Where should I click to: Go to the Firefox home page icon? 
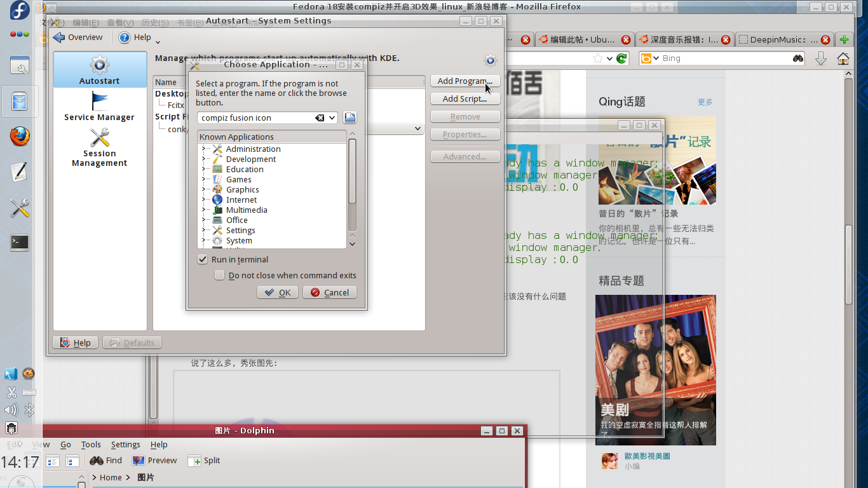[843, 58]
